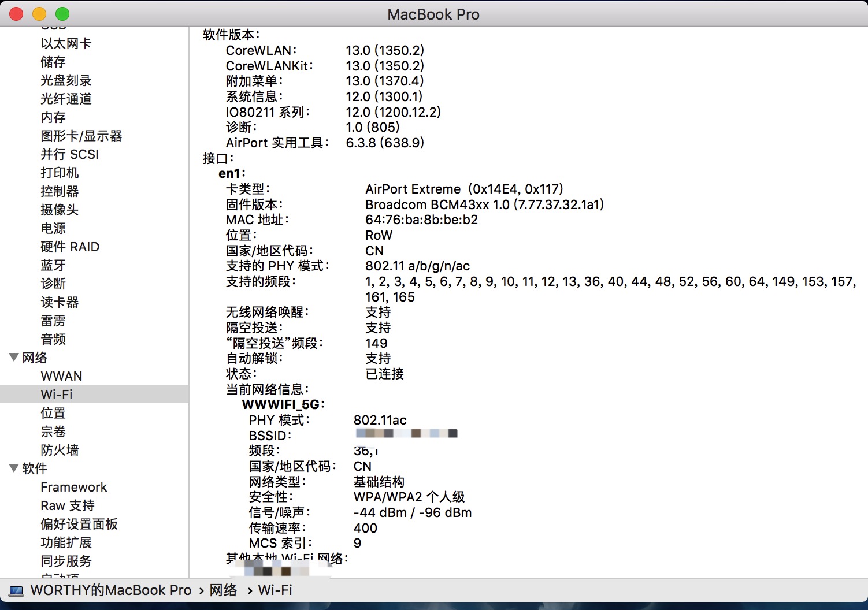Select Framework under 软件
Viewport: 868px width, 610px height.
pos(74,487)
